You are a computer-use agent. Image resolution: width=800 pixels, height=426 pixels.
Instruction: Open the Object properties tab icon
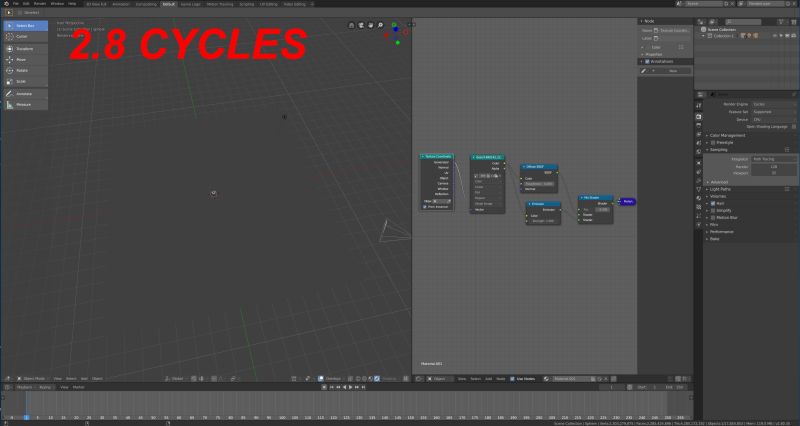coord(698,163)
